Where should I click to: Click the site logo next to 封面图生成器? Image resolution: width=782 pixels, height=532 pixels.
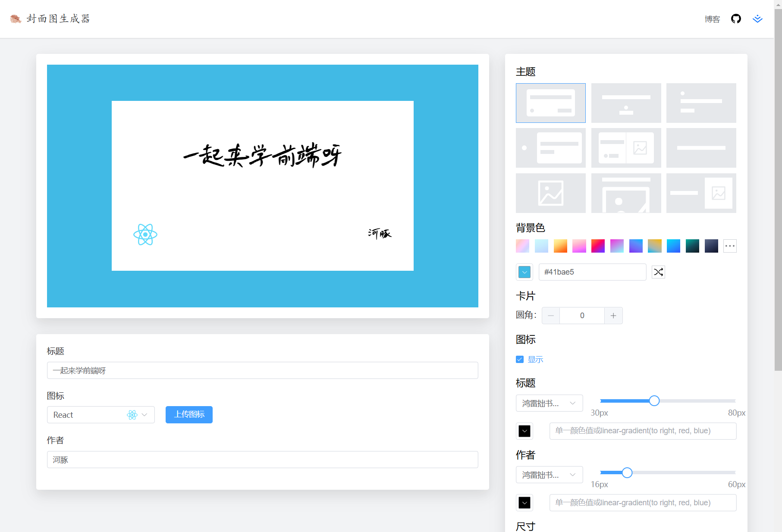pyautogui.click(x=16, y=19)
